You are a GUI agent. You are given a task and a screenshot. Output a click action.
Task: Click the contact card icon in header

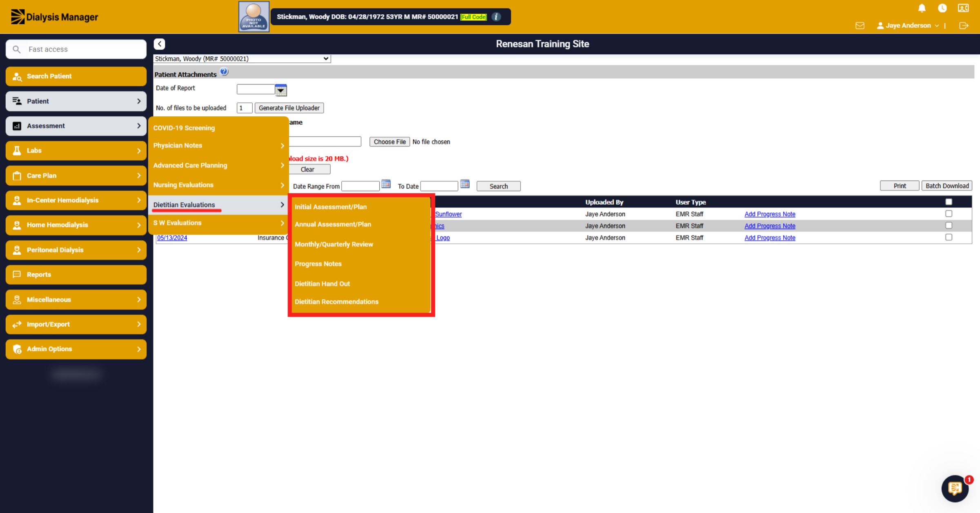(x=963, y=8)
